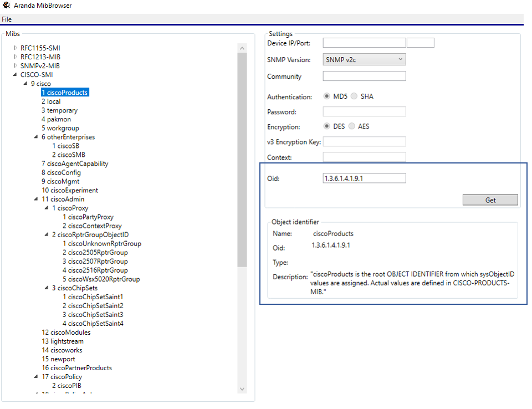This screenshot has height=409, width=532.
Task: Click the Context input field
Action: point(364,157)
